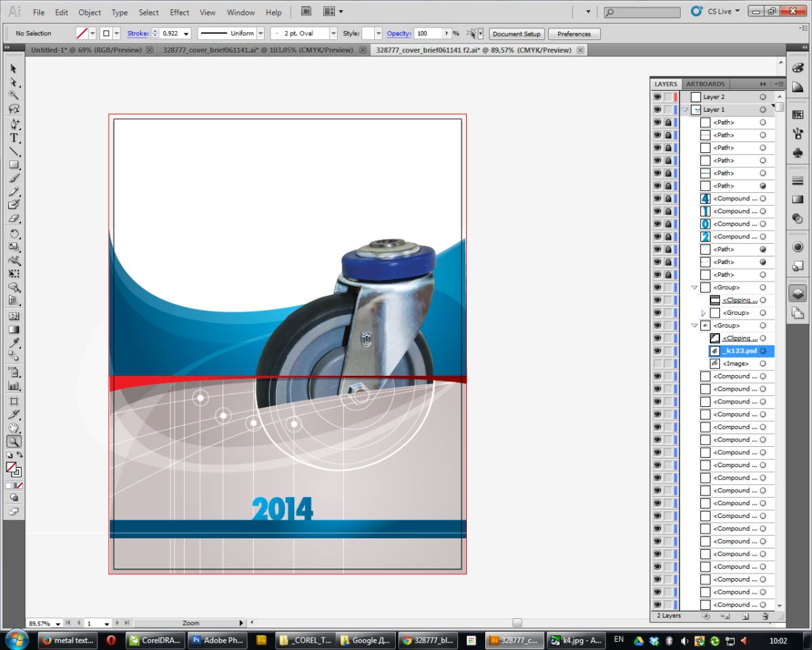Click the Document Setup button
Screen dimensions: 812x650
tap(516, 33)
